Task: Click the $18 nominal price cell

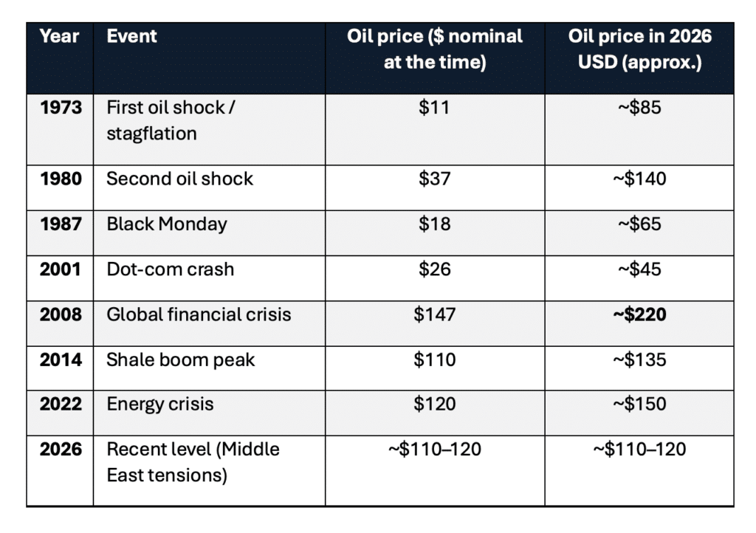Action: click(x=434, y=224)
